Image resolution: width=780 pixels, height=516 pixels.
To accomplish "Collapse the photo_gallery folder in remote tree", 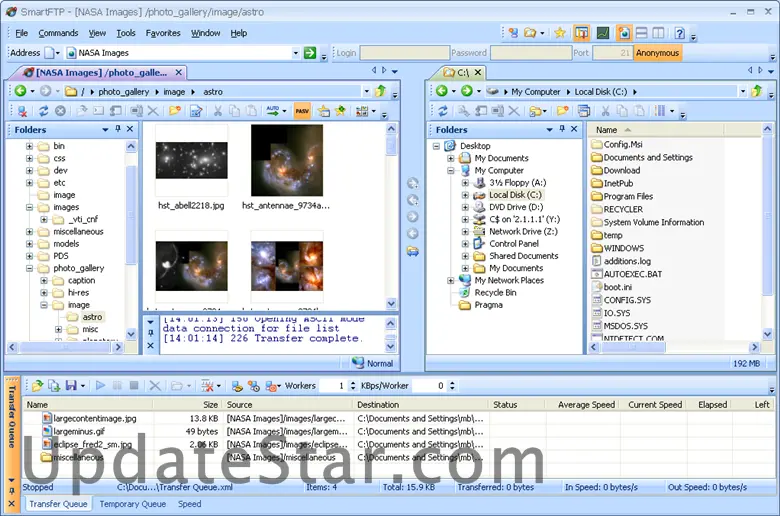I will point(29,268).
